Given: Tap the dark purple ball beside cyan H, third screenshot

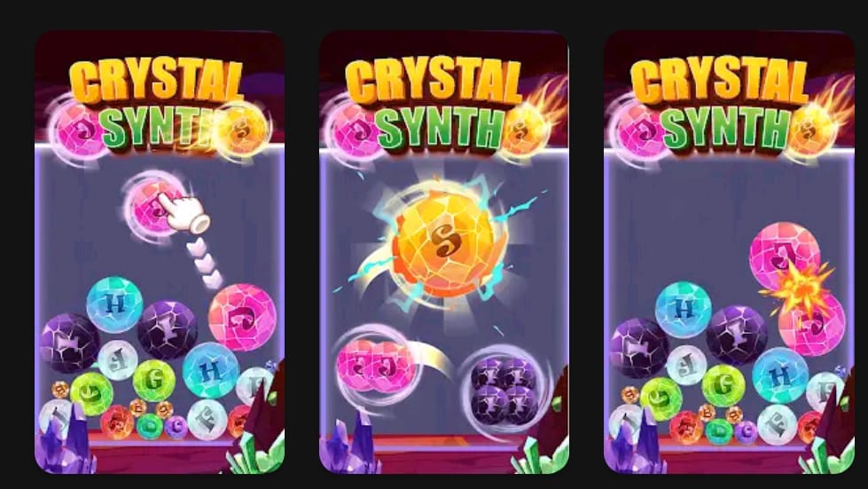Looking at the screenshot, I should pyautogui.click(x=736, y=335).
